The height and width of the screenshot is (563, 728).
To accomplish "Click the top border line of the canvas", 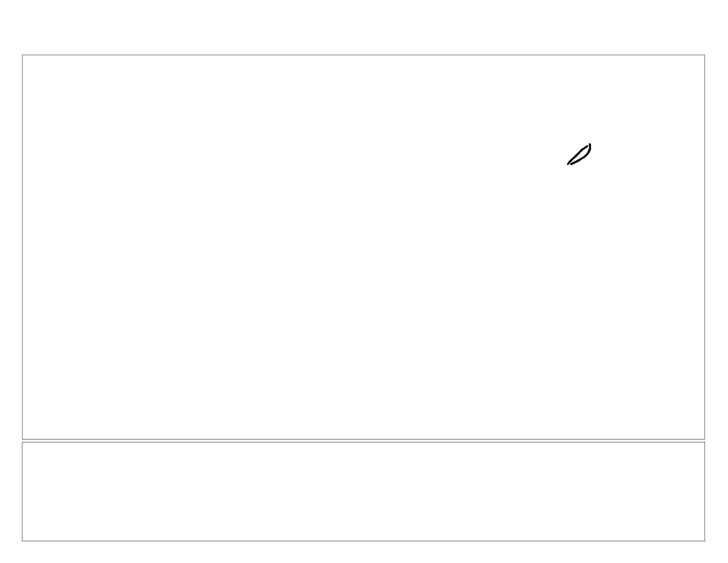I will tap(363, 55).
